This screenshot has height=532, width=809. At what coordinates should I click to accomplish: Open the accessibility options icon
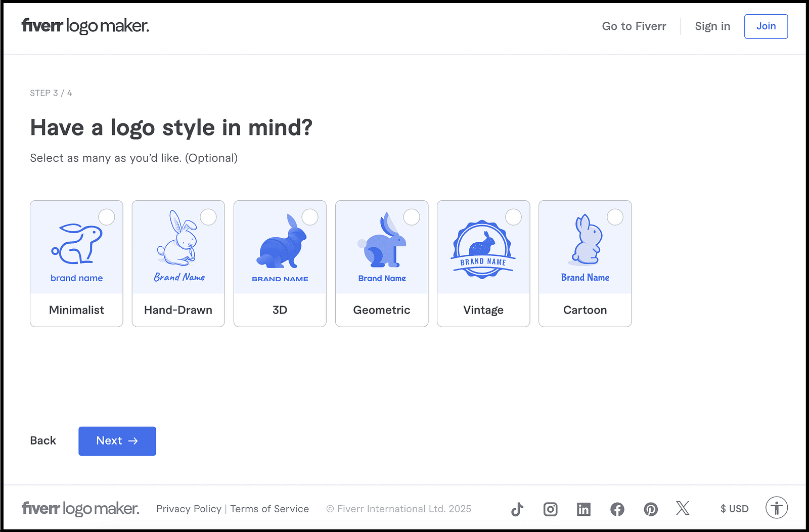776,508
